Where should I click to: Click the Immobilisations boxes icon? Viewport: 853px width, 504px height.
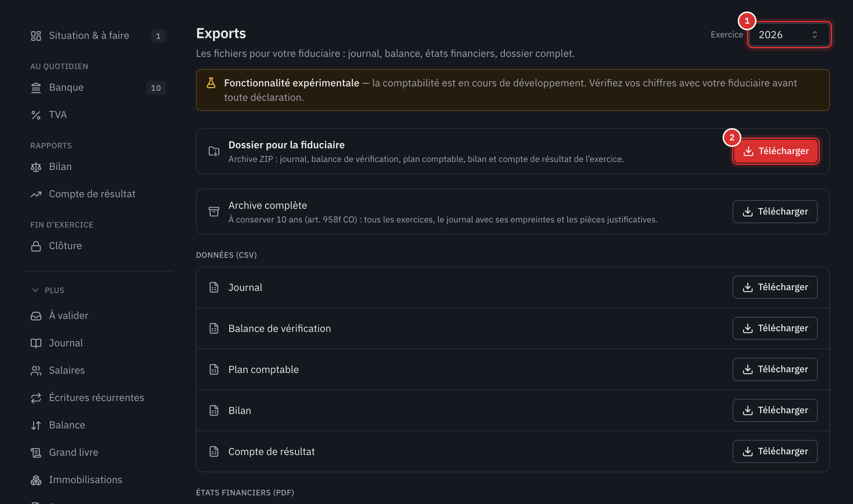coord(36,480)
